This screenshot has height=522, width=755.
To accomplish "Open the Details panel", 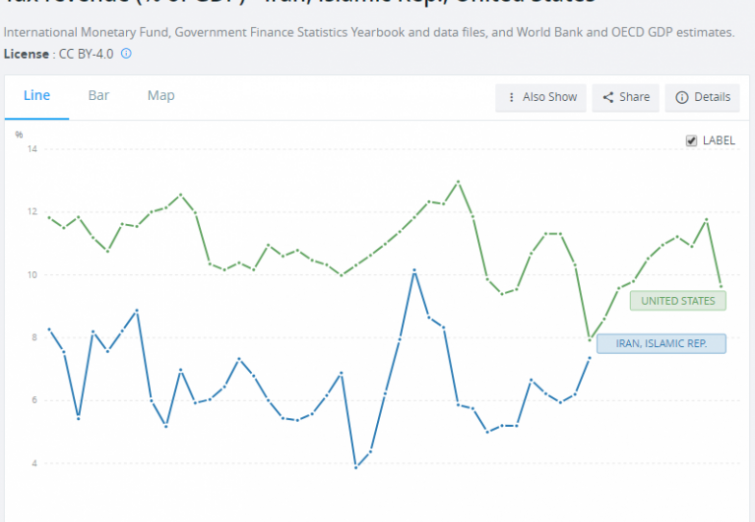I will [x=702, y=97].
